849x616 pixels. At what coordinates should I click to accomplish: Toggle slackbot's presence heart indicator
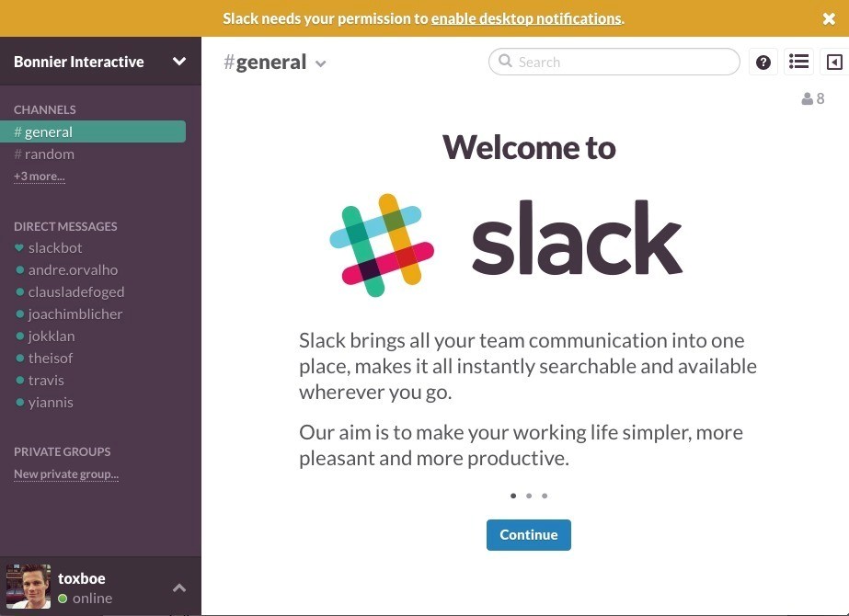20,247
